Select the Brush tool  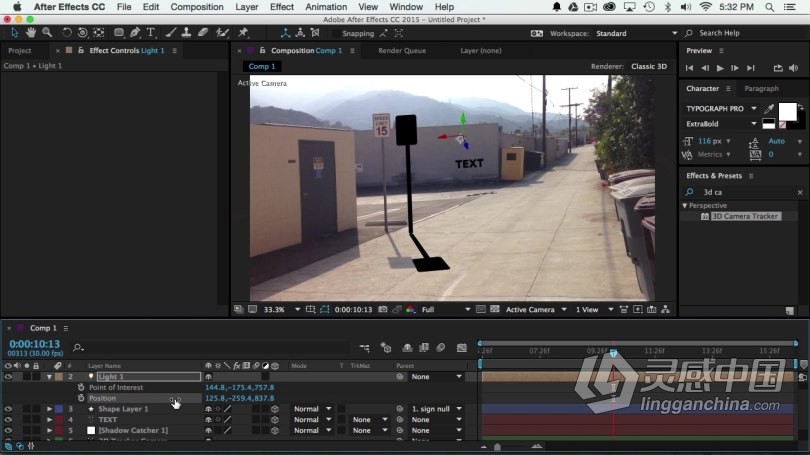pos(170,33)
